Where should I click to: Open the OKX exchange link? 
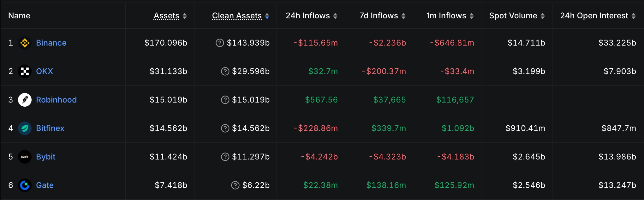pos(45,71)
